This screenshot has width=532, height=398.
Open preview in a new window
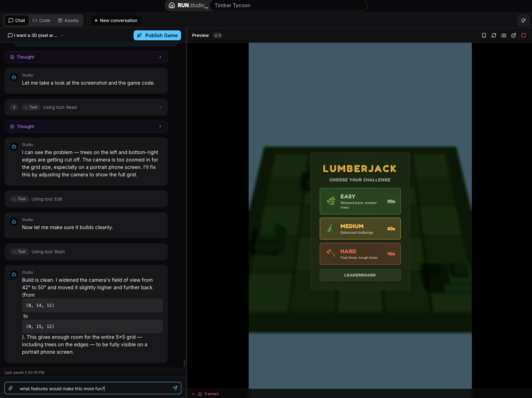pos(514,35)
